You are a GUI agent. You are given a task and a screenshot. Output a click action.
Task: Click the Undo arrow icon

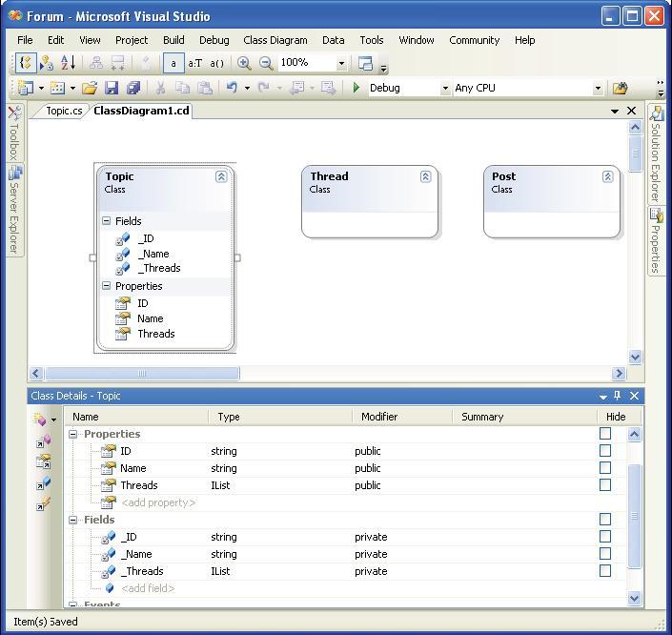coord(231,88)
